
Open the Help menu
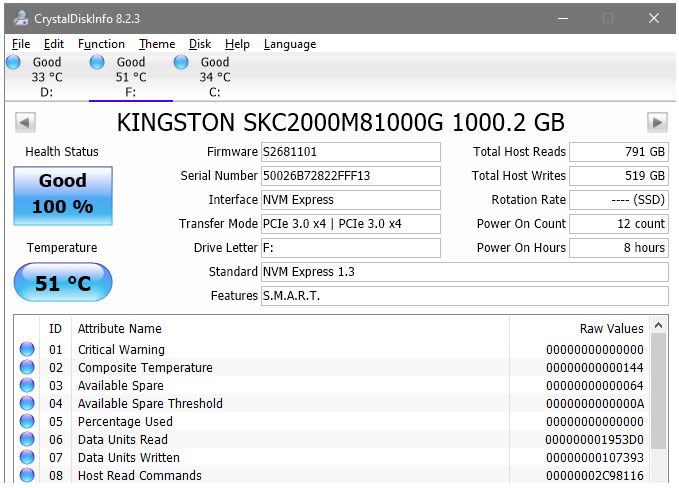(x=237, y=44)
